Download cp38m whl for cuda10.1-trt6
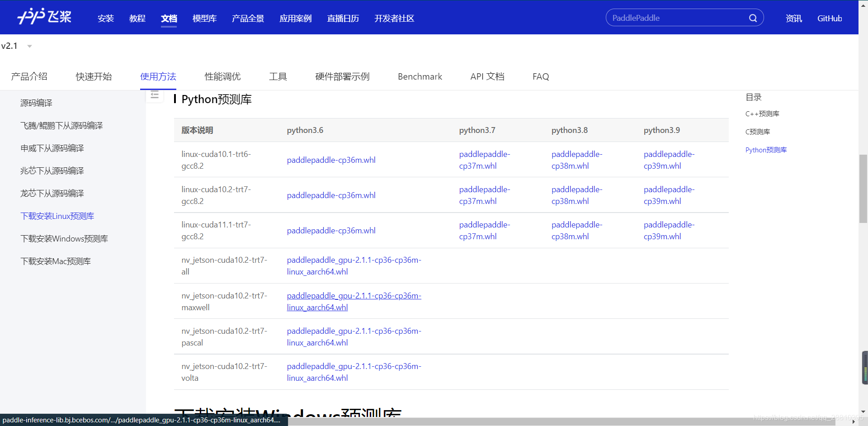 pyautogui.click(x=577, y=160)
